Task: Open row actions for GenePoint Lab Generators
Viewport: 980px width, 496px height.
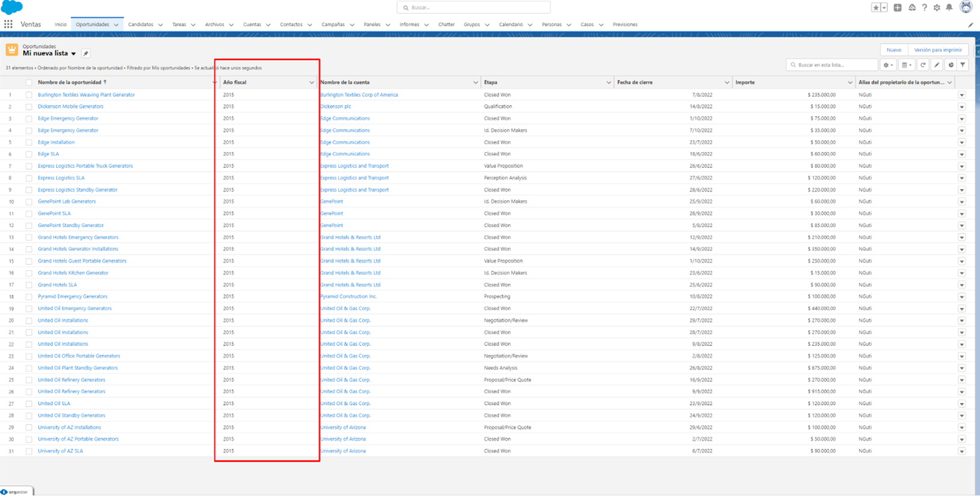Action: pos(961,202)
